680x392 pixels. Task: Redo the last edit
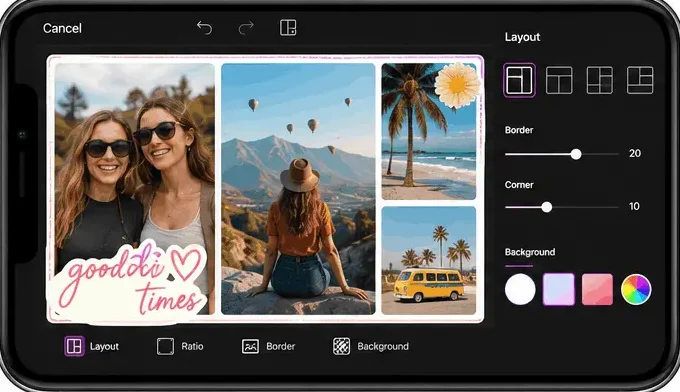(246, 28)
